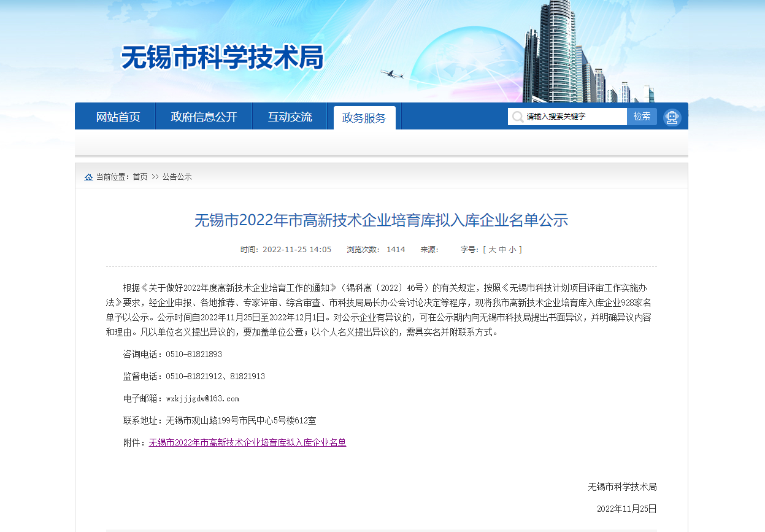Click the article title 拟入库企业名单公示

coord(381,220)
